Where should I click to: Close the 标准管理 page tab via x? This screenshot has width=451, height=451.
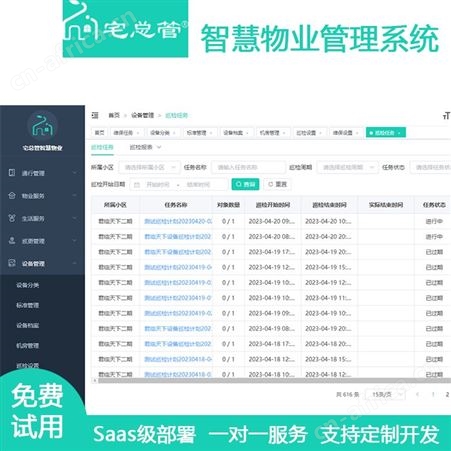click(x=211, y=133)
